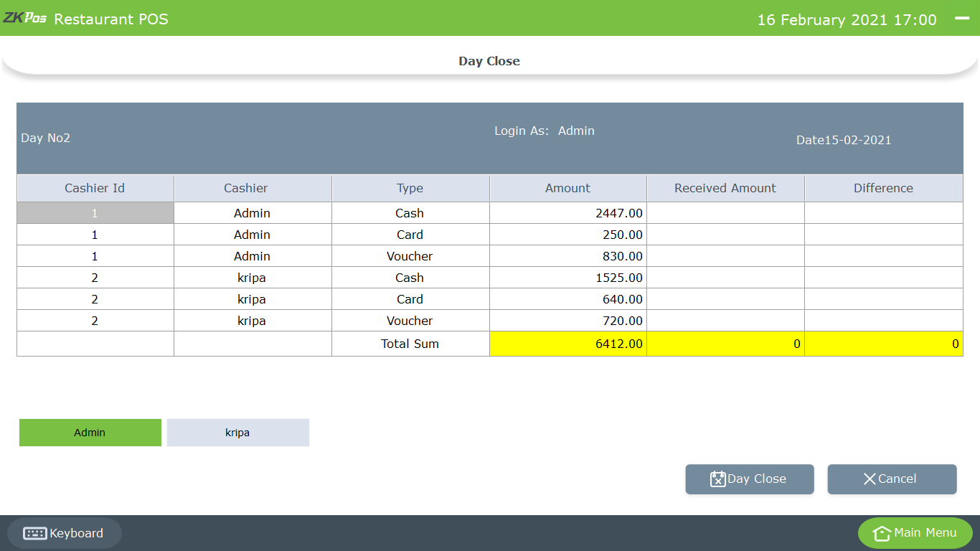980x551 pixels.
Task: Click the total Difference yellow cell
Action: pyautogui.click(x=884, y=344)
